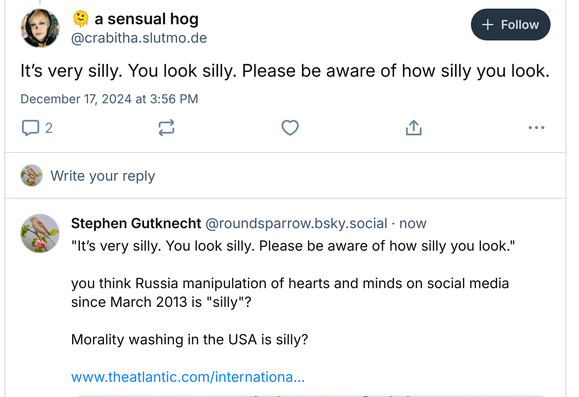Viewport: 579px width, 397px height.
Task: Open the @crabitha.slutmo.de handle link
Action: (139, 38)
